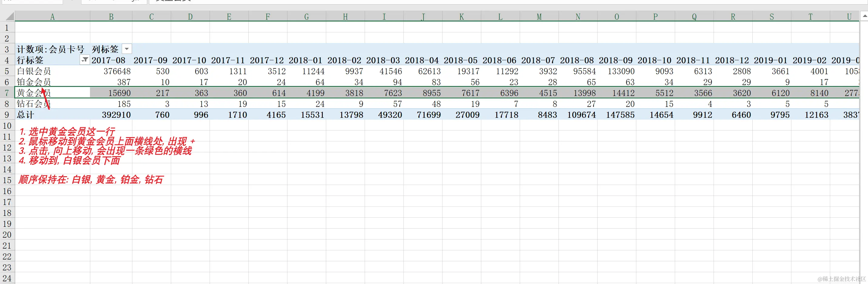Screen dimensions: 868x284
Task: Open the 列标签 dropdown arrow
Action: [x=127, y=49]
